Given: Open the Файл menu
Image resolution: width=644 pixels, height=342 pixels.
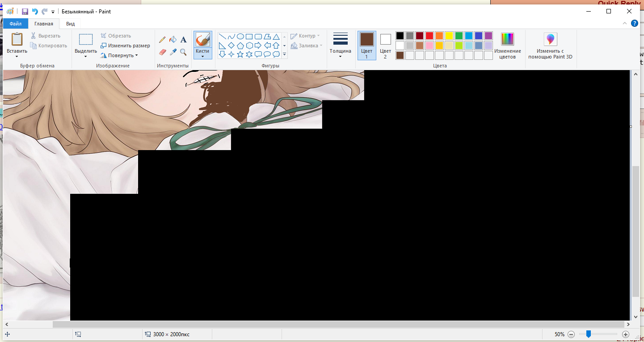Looking at the screenshot, I should [15, 24].
